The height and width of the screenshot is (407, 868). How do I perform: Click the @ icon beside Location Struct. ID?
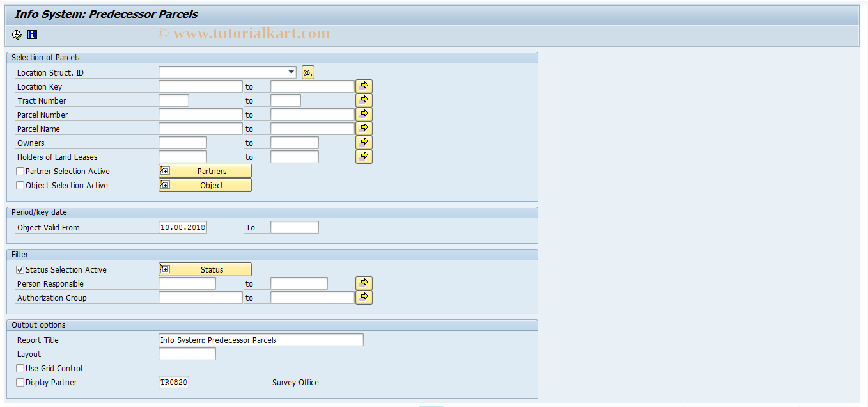tap(307, 73)
